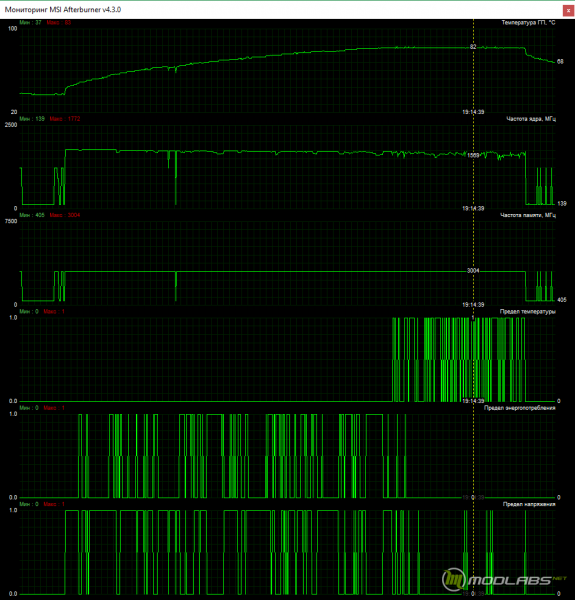
Task: Click the 'Мин : 139' core clock minimum
Action: tap(32, 119)
